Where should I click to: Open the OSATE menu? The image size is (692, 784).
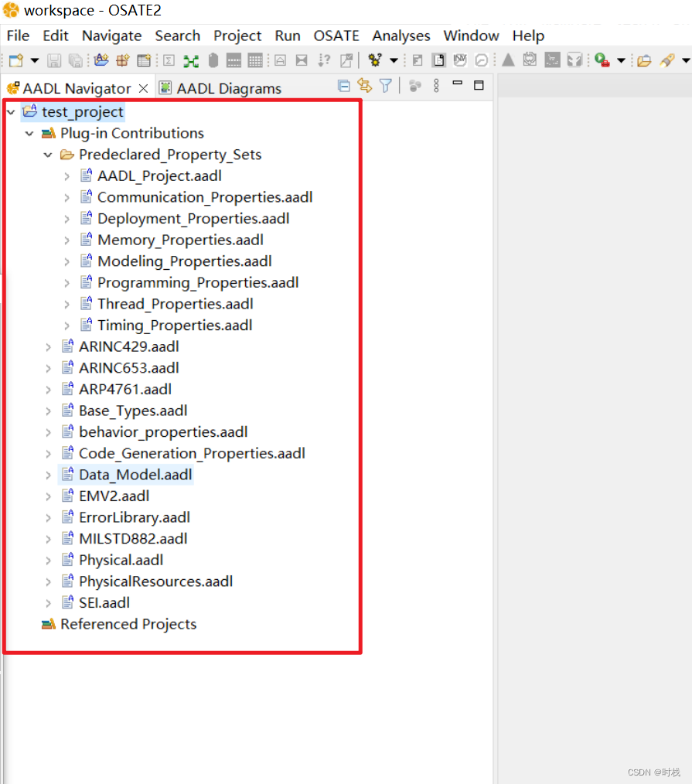[x=336, y=36]
